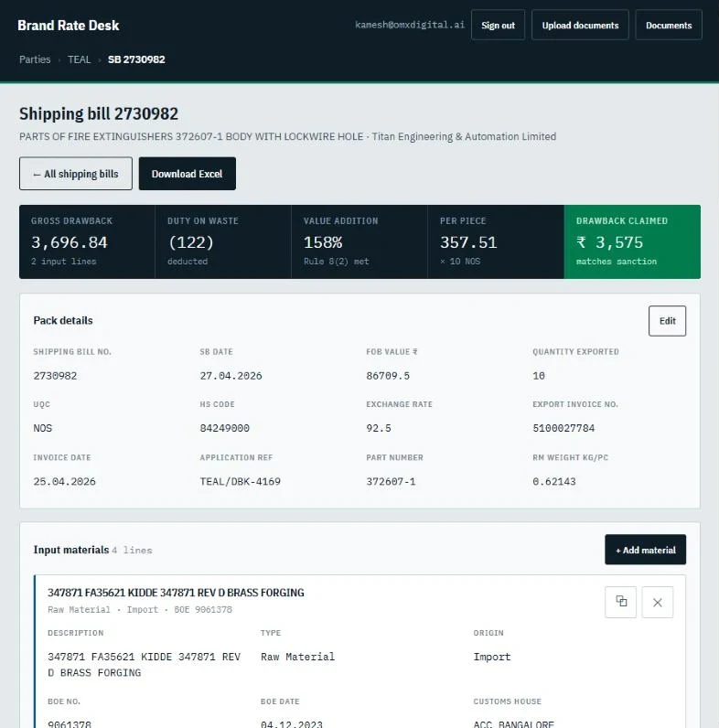Open Upload documents page
This screenshot has width=719, height=728.
pos(580,25)
